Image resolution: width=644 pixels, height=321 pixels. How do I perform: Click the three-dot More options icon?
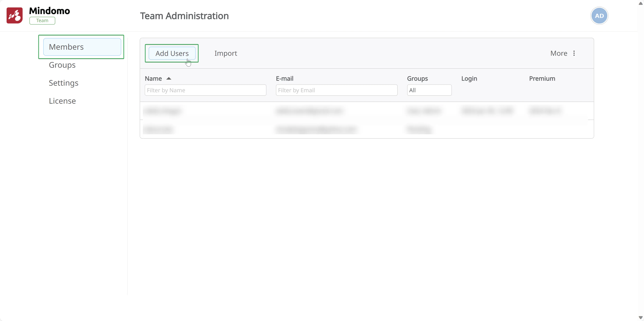pyautogui.click(x=574, y=53)
